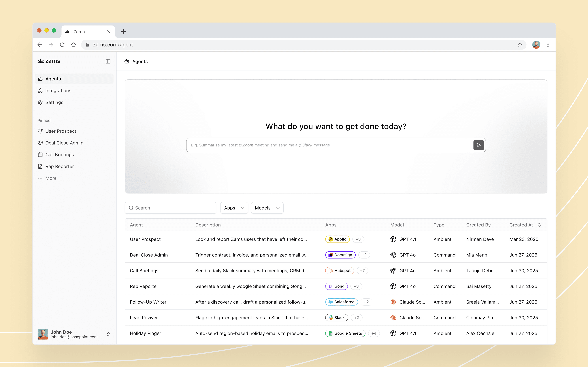The height and width of the screenshot is (367, 588).
Task: Open Settings from the sidebar
Action: [54, 102]
